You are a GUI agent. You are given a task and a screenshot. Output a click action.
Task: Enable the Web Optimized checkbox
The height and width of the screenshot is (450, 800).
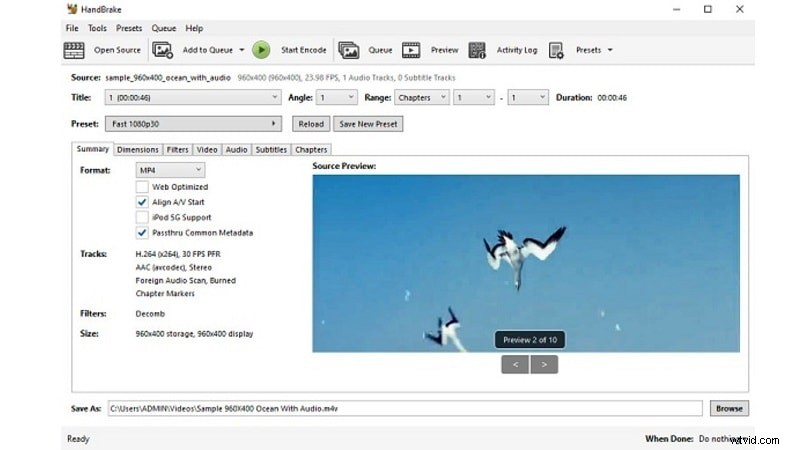pyautogui.click(x=142, y=187)
